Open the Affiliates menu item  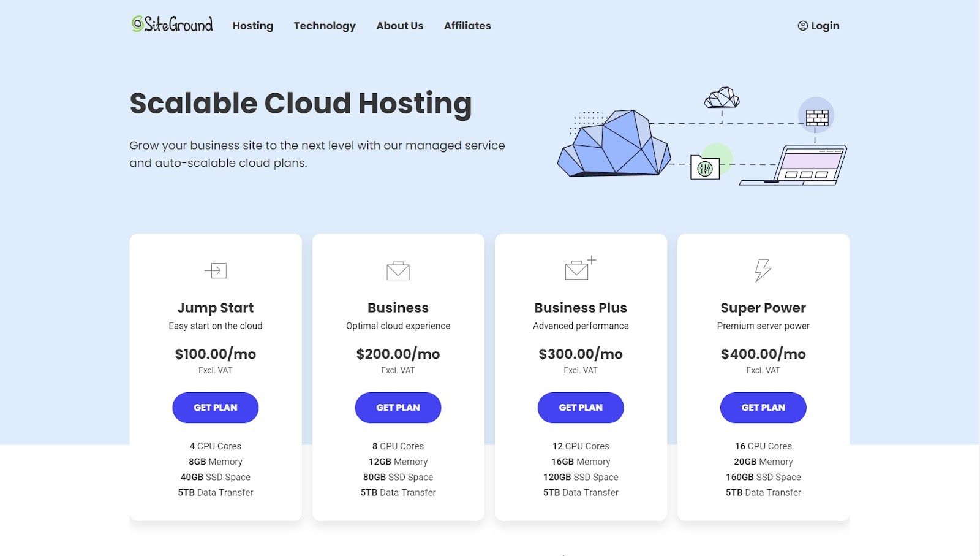467,26
